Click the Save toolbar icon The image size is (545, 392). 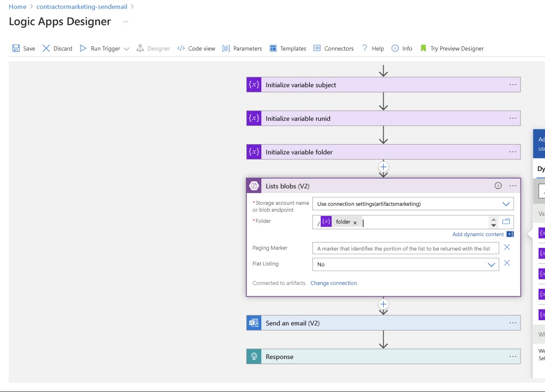point(16,48)
